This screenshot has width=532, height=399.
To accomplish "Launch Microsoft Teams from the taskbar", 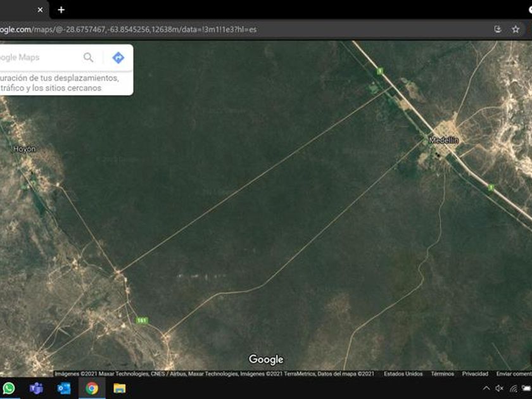I will click(x=36, y=388).
